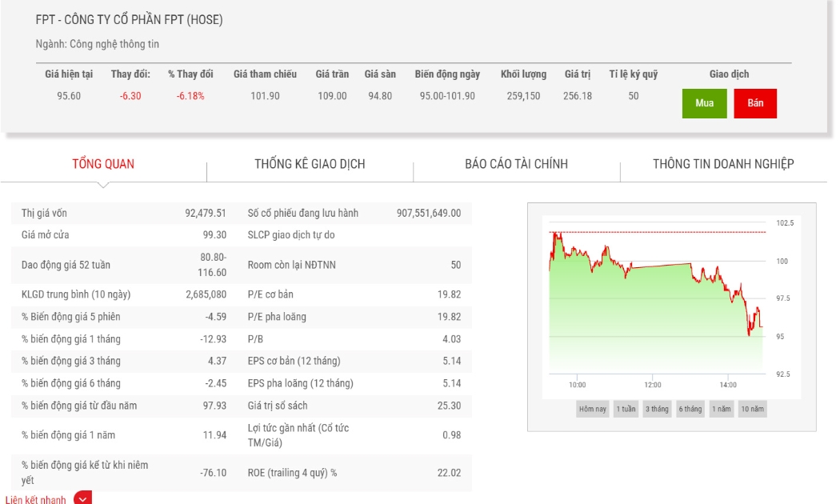
Task: Click the red Bán button
Action: [x=755, y=103]
